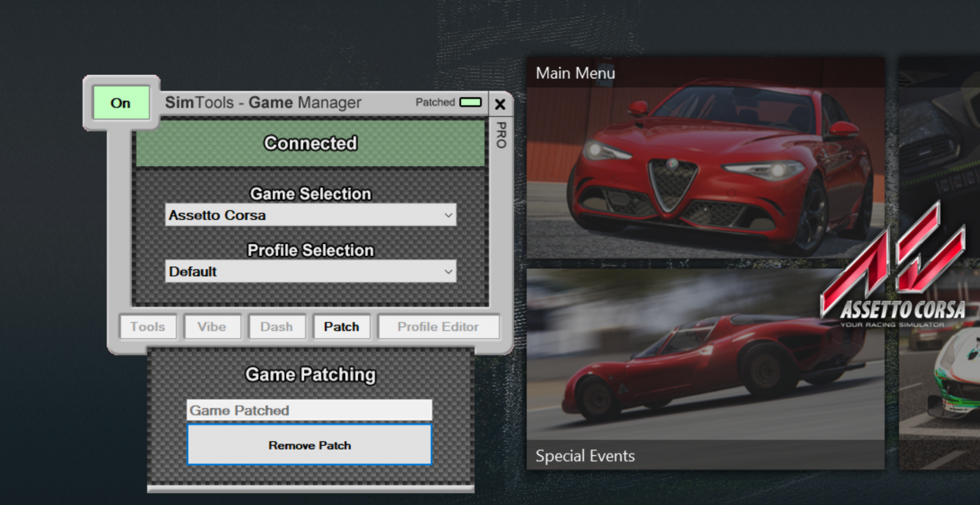Image resolution: width=980 pixels, height=505 pixels.
Task: Open the Special Events tile
Action: [x=706, y=369]
